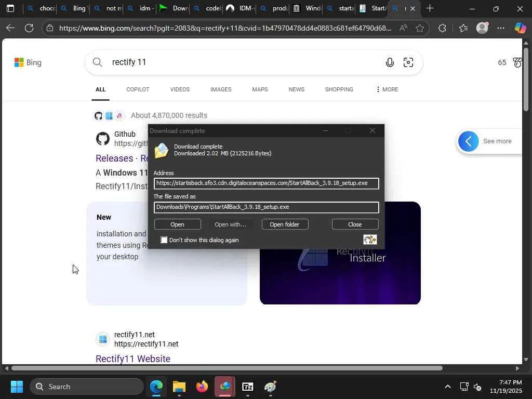The height and width of the screenshot is (399, 532).
Task: Open clock and date flyout
Action: tap(506, 387)
